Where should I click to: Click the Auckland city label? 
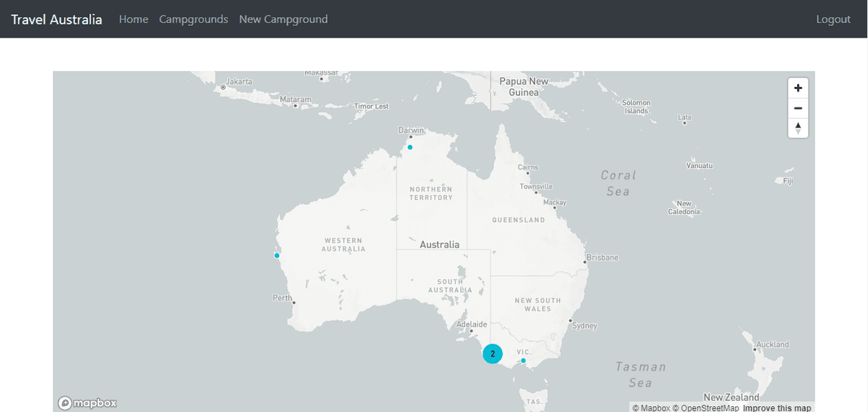[x=773, y=345]
